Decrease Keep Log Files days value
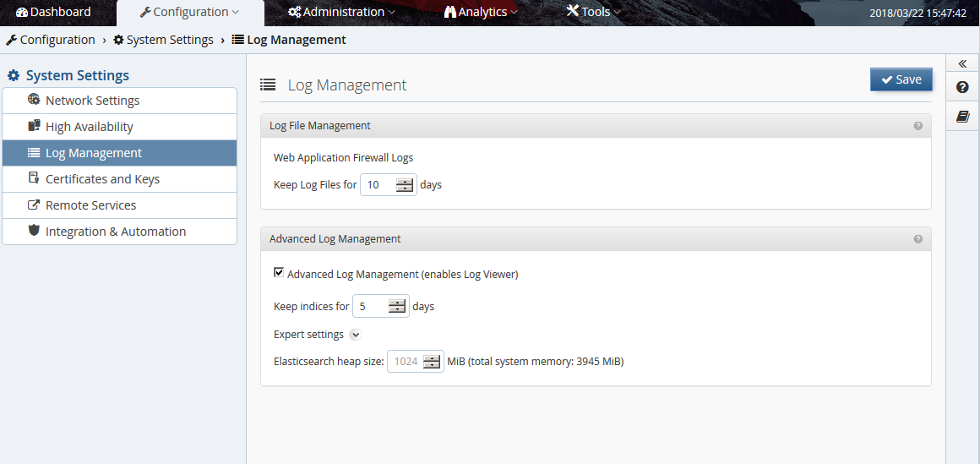This screenshot has height=464, width=980. pyautogui.click(x=406, y=188)
